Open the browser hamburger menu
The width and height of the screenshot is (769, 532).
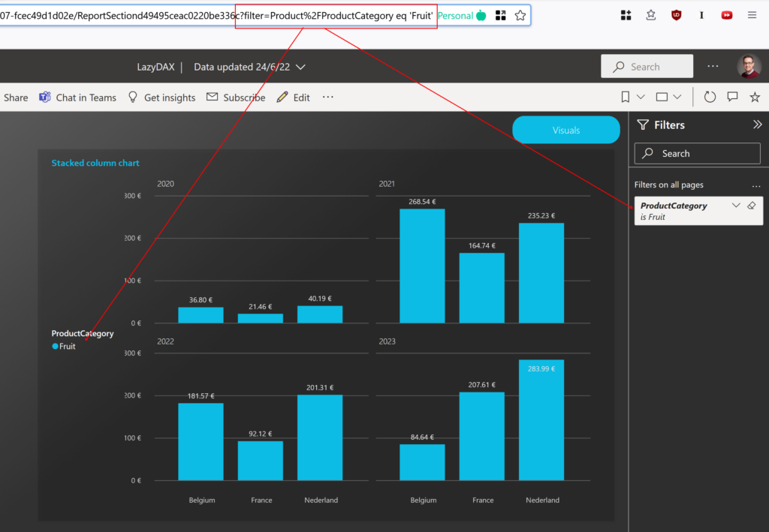click(x=752, y=15)
